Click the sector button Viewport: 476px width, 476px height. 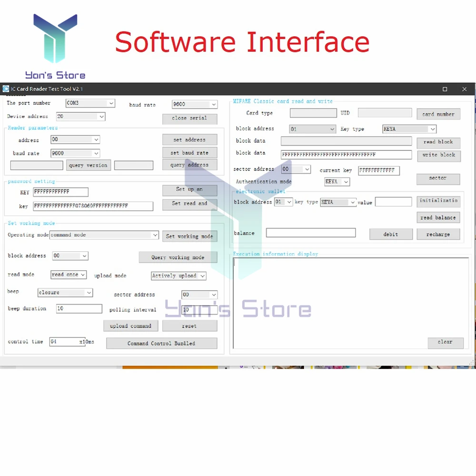(x=438, y=179)
